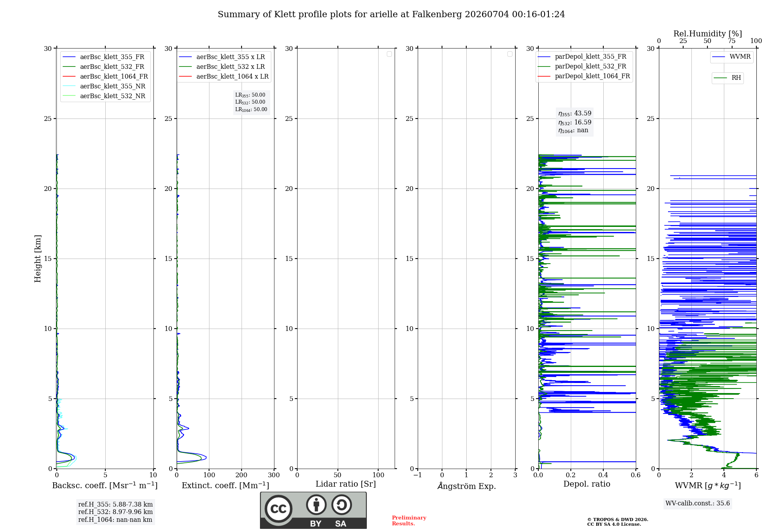Click the ref.H_355 reference height label

tap(115, 505)
